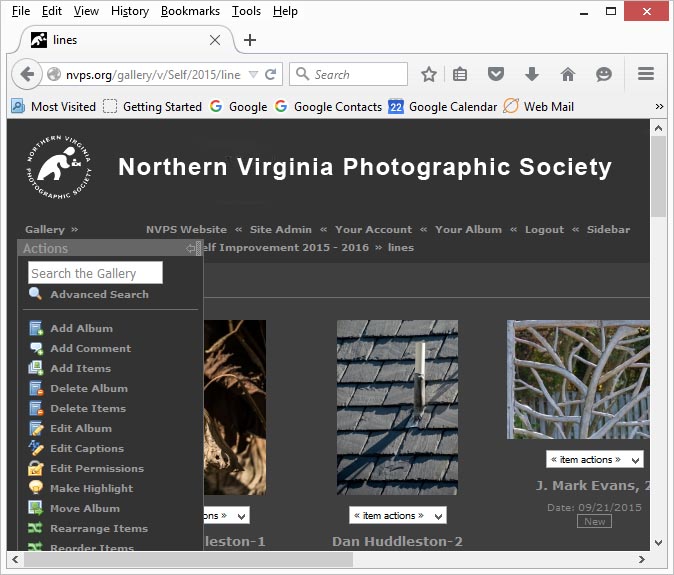Open the Firefox hamburger menu
The height and width of the screenshot is (575, 674).
click(x=645, y=75)
